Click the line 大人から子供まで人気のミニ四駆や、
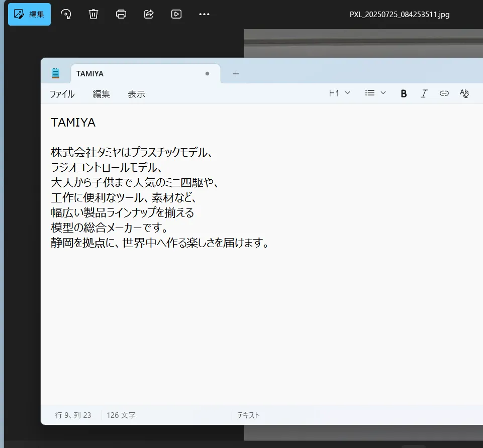 [x=135, y=183]
